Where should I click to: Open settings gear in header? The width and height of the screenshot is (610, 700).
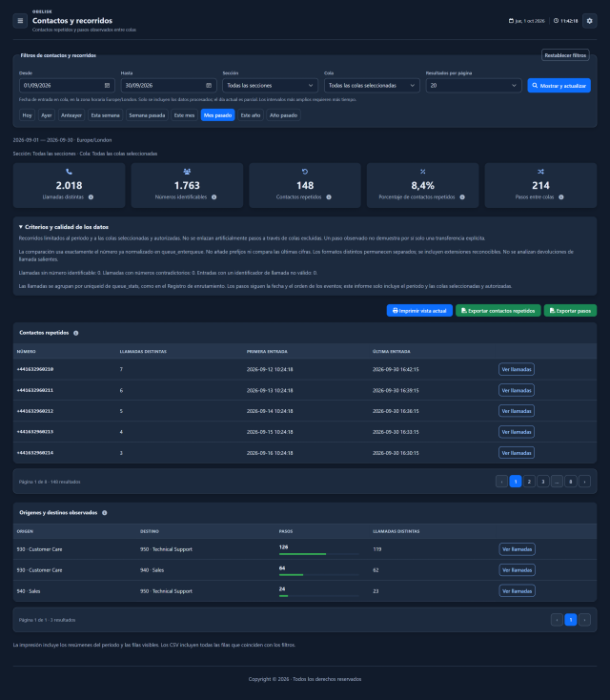pos(589,21)
